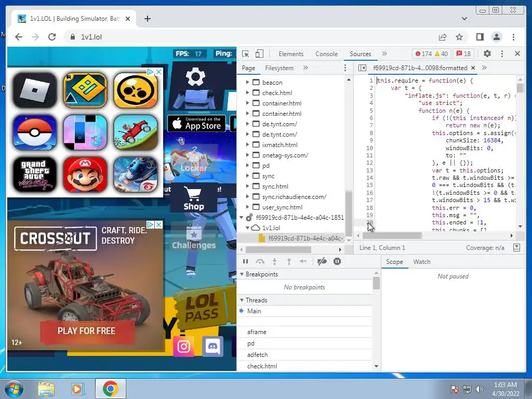Image resolution: width=532 pixels, height=399 pixels.
Task: Collapse the f69919cd worker node
Action: pyautogui.click(x=241, y=217)
